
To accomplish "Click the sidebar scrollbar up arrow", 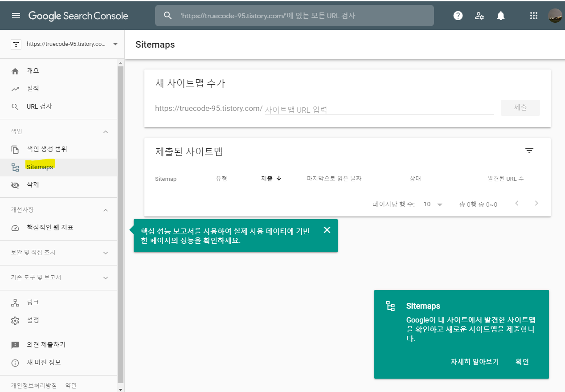I will (x=120, y=62).
